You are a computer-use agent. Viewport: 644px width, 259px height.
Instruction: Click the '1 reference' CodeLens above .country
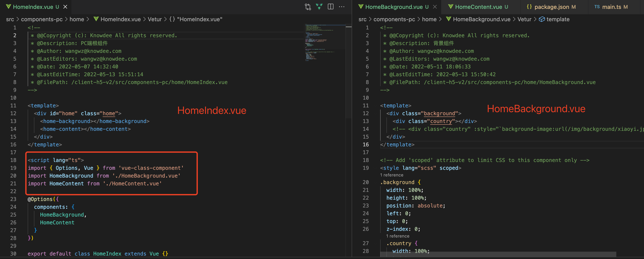tap(397, 236)
